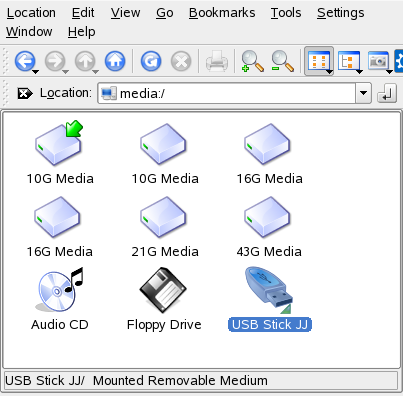Viewport: 403px width, 396px height.
Task: Go to Home folder icon
Action: coord(115,61)
